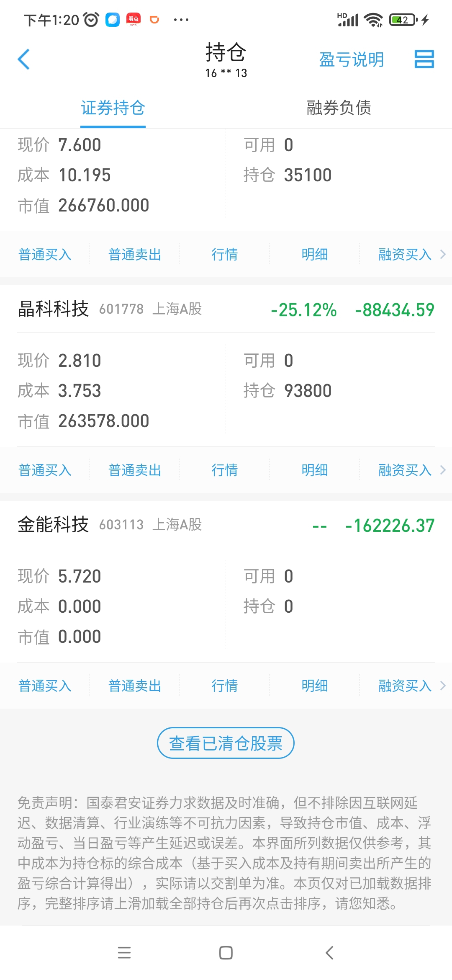452x980 pixels.
Task: Switch to 证券持仓 tab
Action: click(113, 108)
